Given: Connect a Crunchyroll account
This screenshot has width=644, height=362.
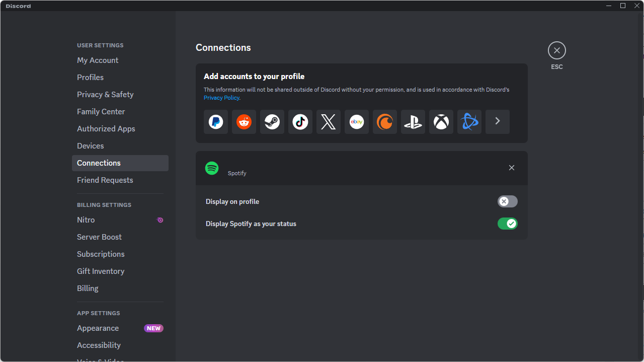Looking at the screenshot, I should (385, 122).
